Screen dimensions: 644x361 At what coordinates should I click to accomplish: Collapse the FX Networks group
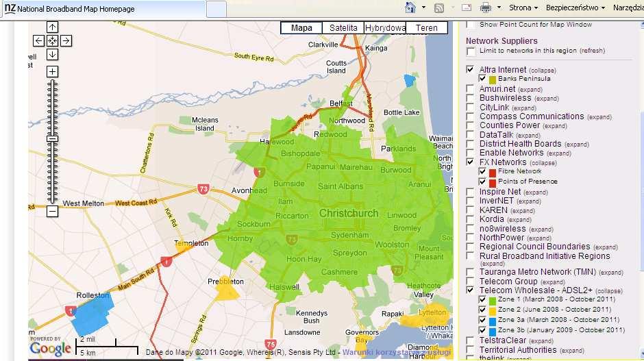tap(543, 163)
